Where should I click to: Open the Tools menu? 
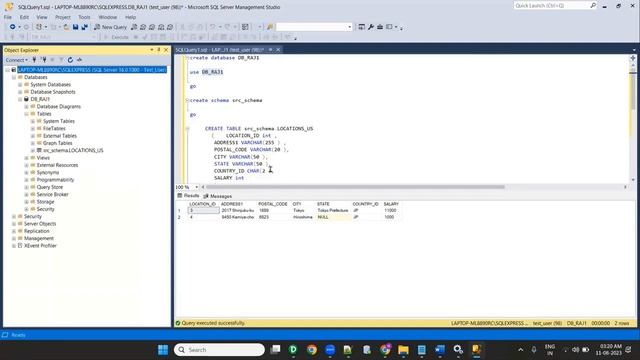point(84,17)
